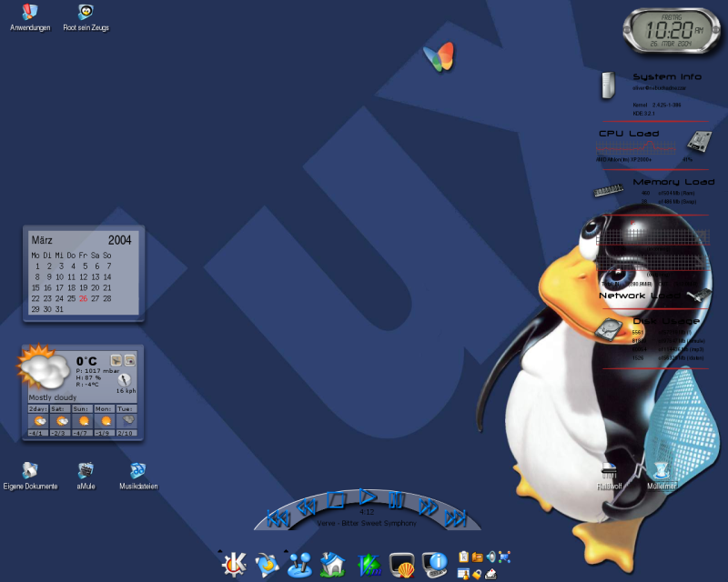The image size is (728, 582).
Task: Skip to the next track
Action: pyautogui.click(x=456, y=519)
